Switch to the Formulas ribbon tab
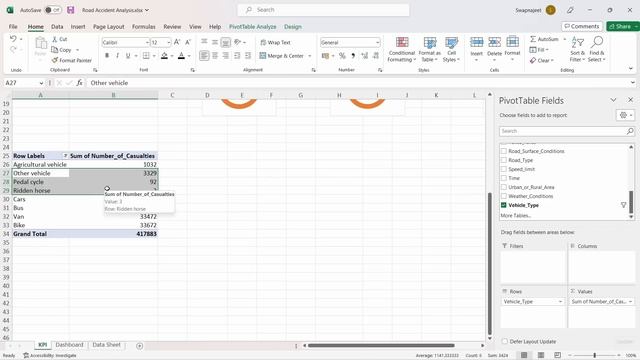 tap(144, 27)
